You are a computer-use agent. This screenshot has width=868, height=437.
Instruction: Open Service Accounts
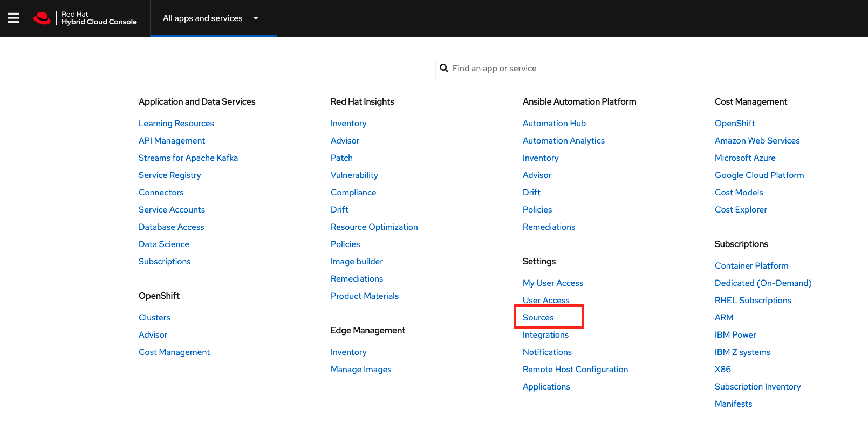(172, 210)
